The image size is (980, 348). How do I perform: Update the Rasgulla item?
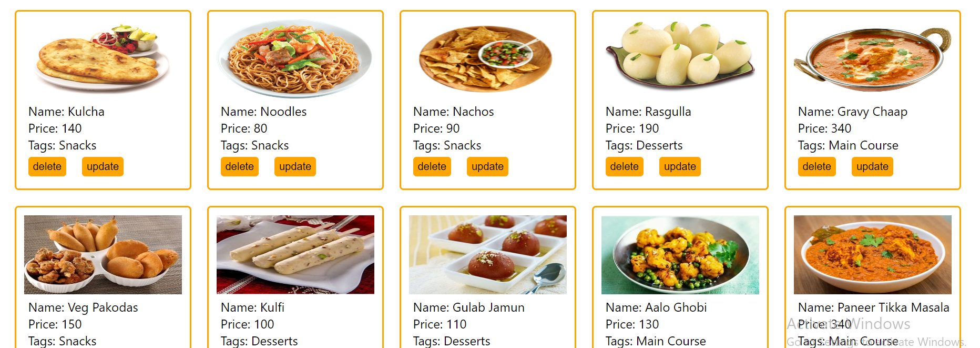(x=680, y=166)
